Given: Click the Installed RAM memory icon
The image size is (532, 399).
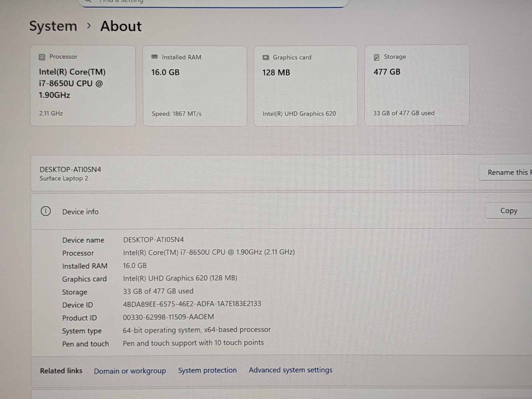Looking at the screenshot, I should pos(155,57).
